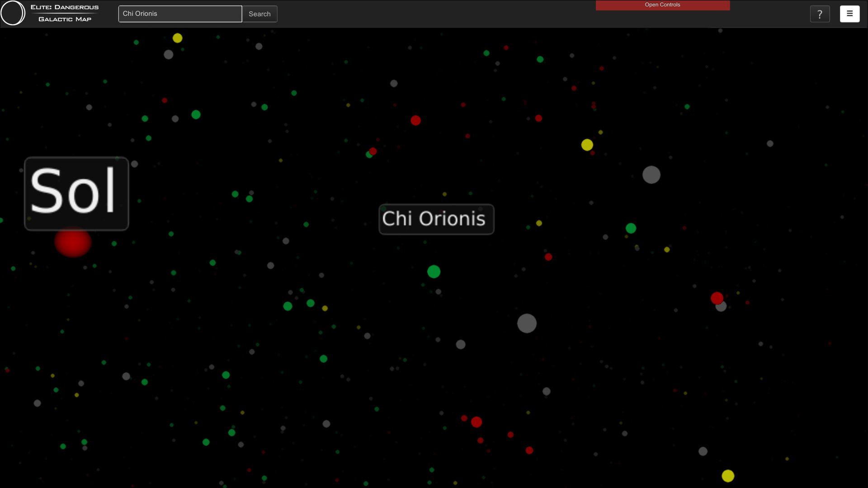
Task: Select the Sol system label
Action: [x=76, y=193]
